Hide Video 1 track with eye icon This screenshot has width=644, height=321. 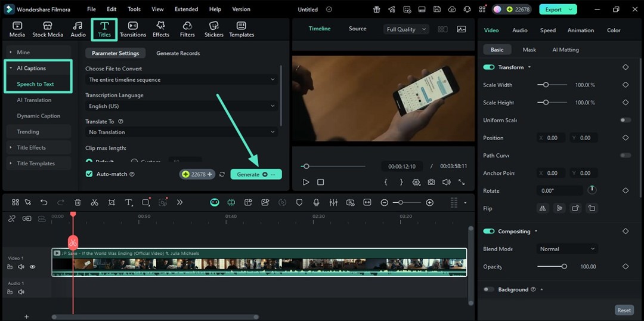click(33, 267)
